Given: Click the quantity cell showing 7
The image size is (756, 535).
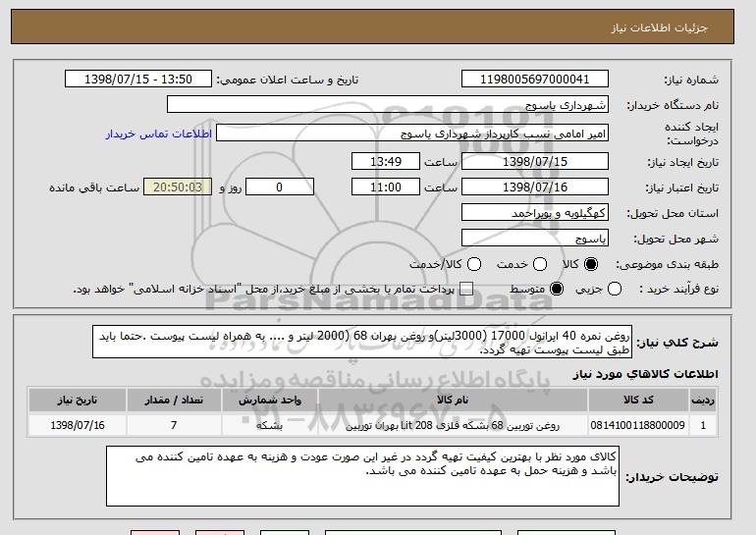Looking at the screenshot, I should point(174,425).
